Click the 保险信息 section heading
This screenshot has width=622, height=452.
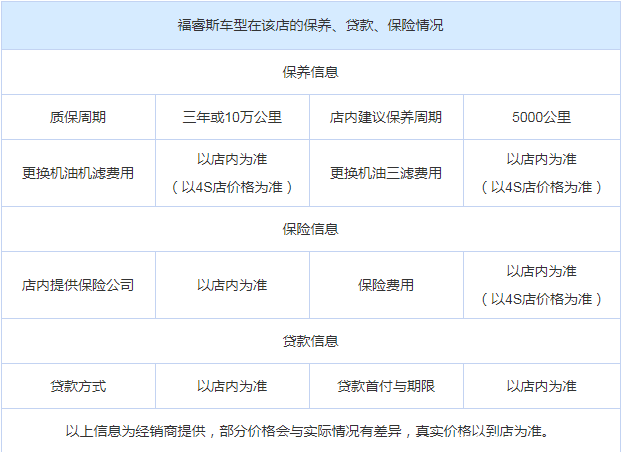[310, 229]
